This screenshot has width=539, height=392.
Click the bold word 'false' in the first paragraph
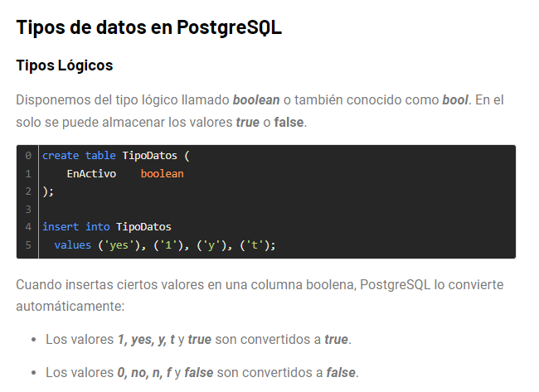289,123
